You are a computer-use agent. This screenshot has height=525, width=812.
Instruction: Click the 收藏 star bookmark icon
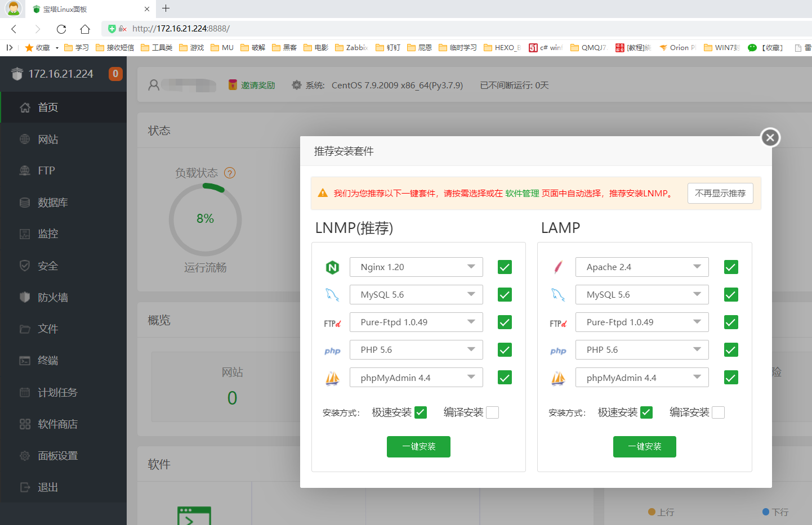click(29, 48)
